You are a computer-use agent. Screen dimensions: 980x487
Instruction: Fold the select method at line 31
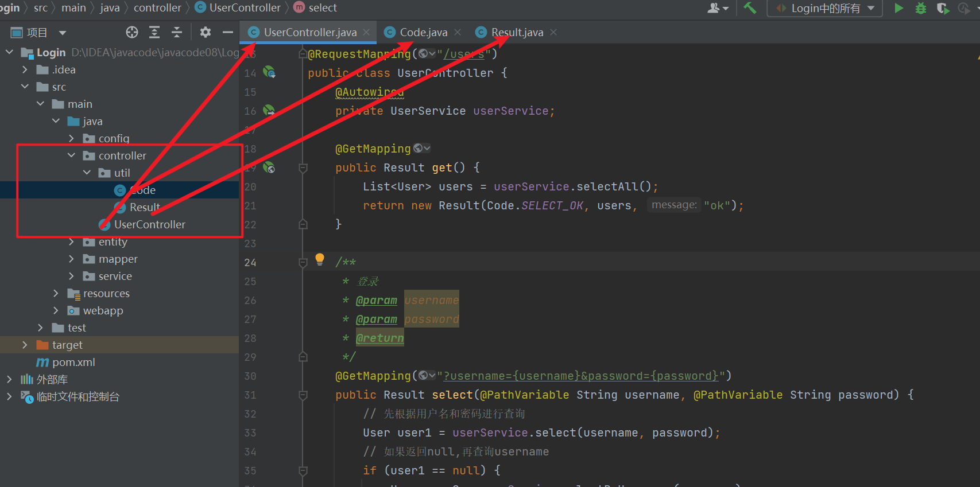point(303,395)
